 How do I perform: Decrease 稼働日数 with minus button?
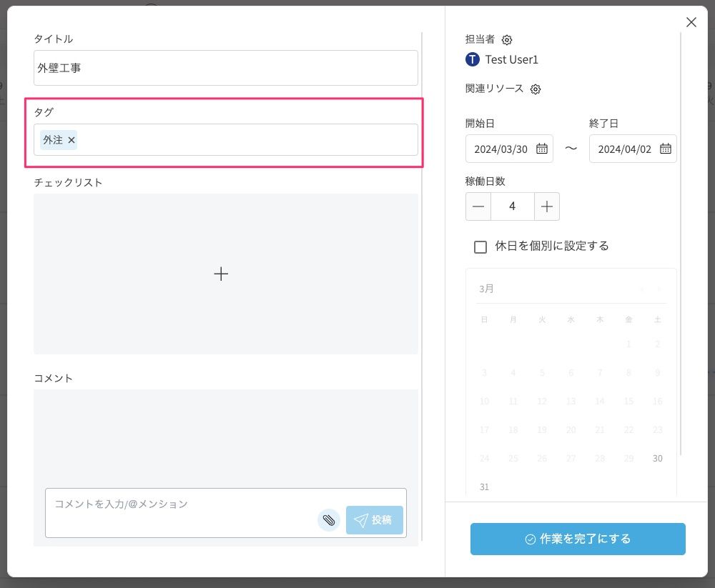click(x=478, y=206)
